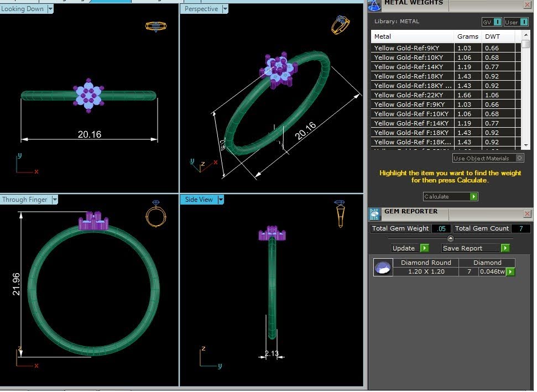Click the Perspective viewport title
This screenshot has width=537, height=392.
[201, 9]
